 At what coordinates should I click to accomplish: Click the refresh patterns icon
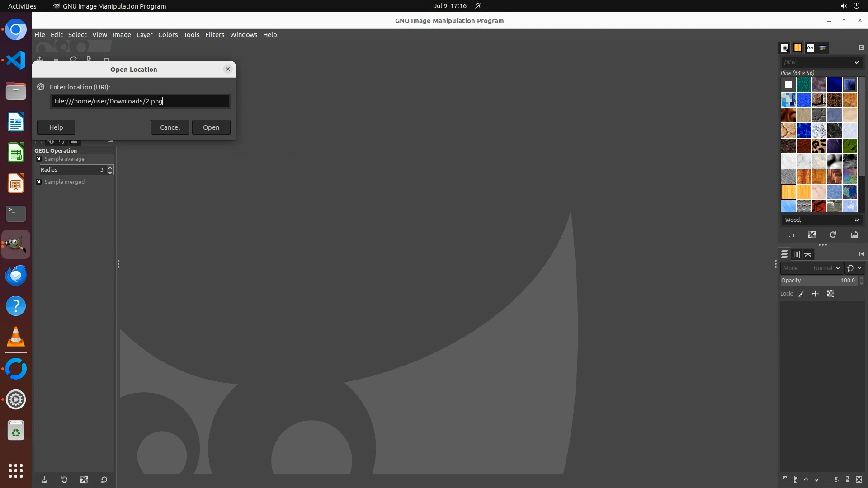coord(833,235)
